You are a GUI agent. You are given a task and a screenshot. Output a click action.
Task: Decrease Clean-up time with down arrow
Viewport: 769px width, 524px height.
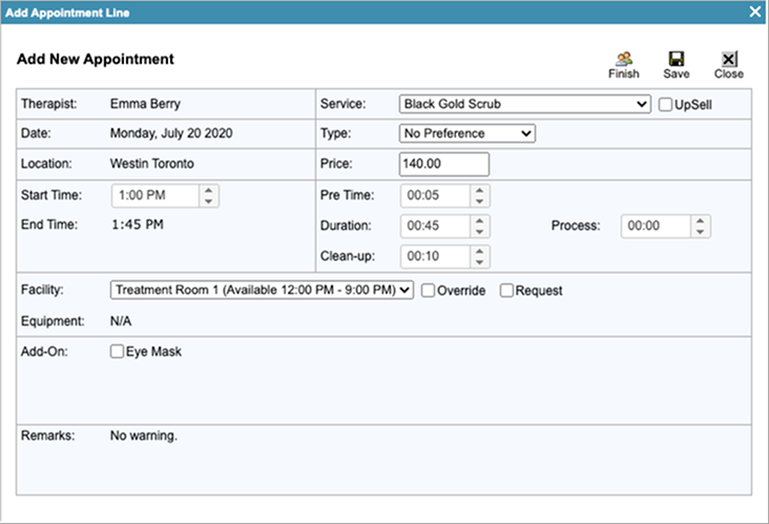pyautogui.click(x=480, y=262)
